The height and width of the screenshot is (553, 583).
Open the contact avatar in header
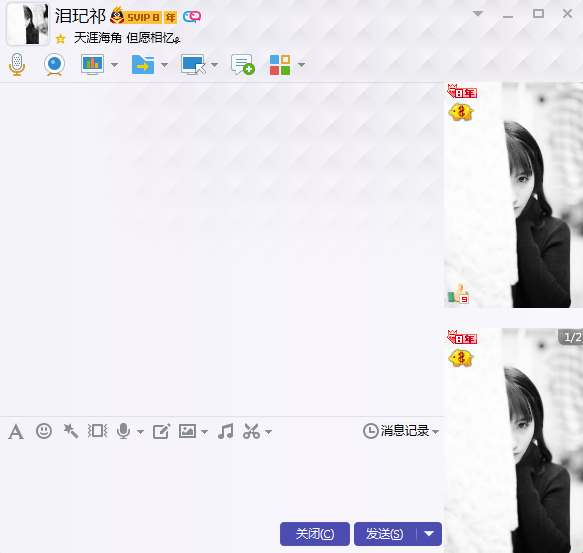(28, 24)
